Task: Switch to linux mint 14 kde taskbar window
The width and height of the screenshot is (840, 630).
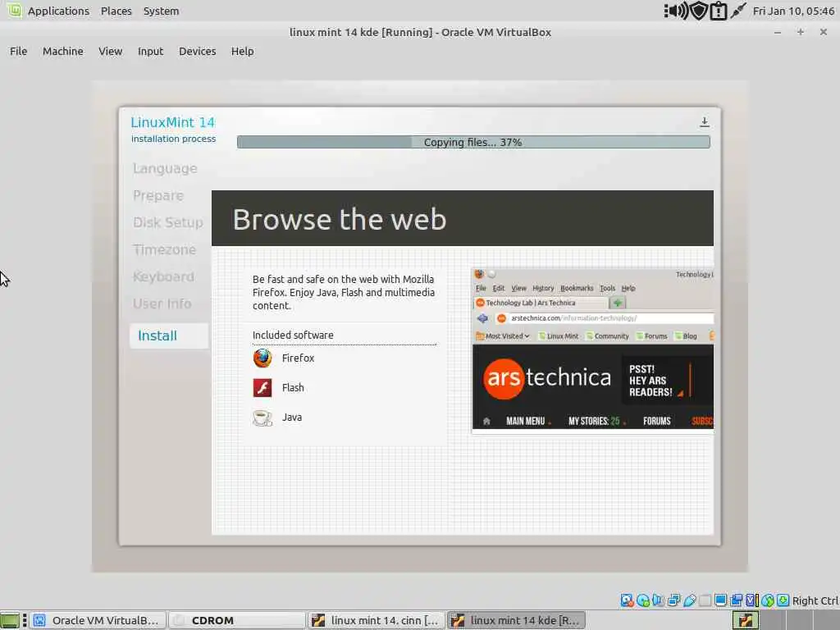Action: pos(517,620)
